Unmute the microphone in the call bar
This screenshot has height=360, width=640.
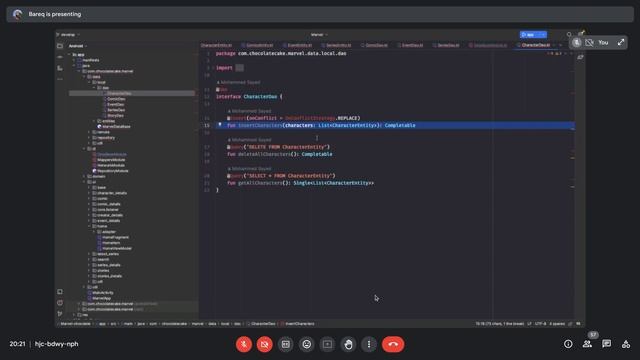tap(244, 344)
